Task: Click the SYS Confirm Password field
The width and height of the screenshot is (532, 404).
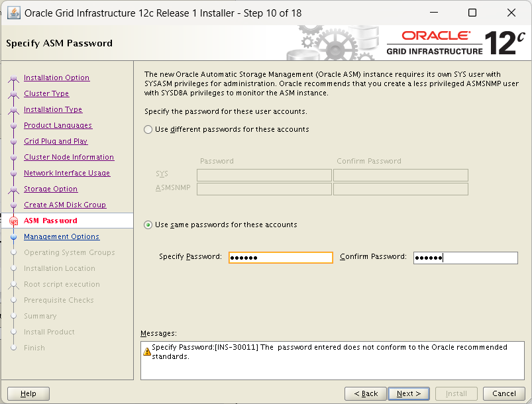Action: (401, 175)
